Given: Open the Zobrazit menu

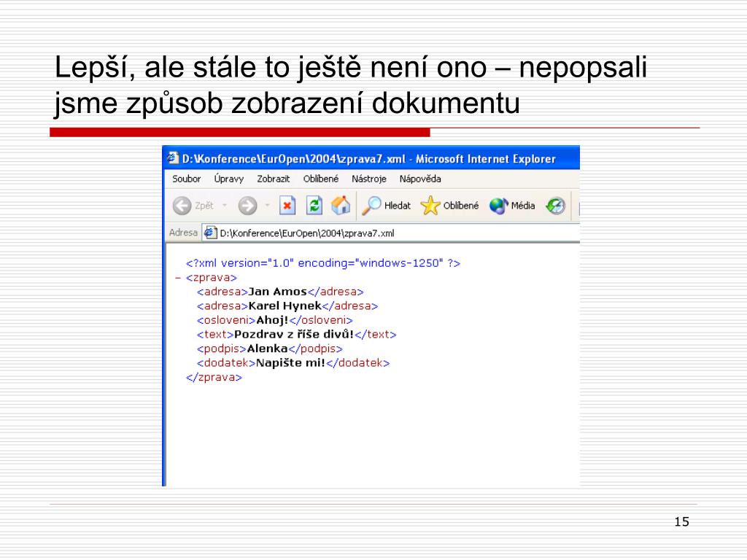Looking at the screenshot, I should click(x=274, y=179).
